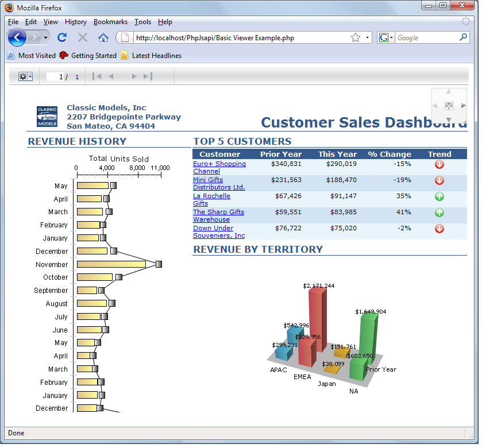Open the search engine selector dropdown
Screen dimensions: 482x448
[391, 37]
